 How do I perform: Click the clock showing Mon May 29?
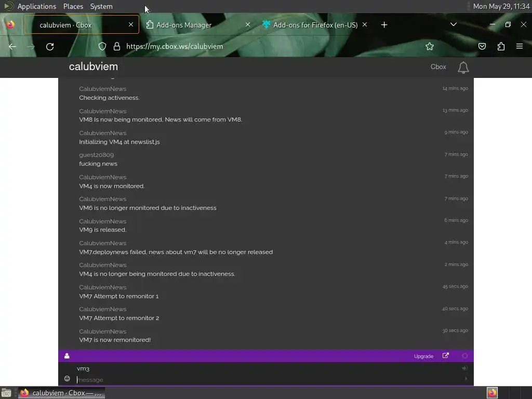coord(501,6)
